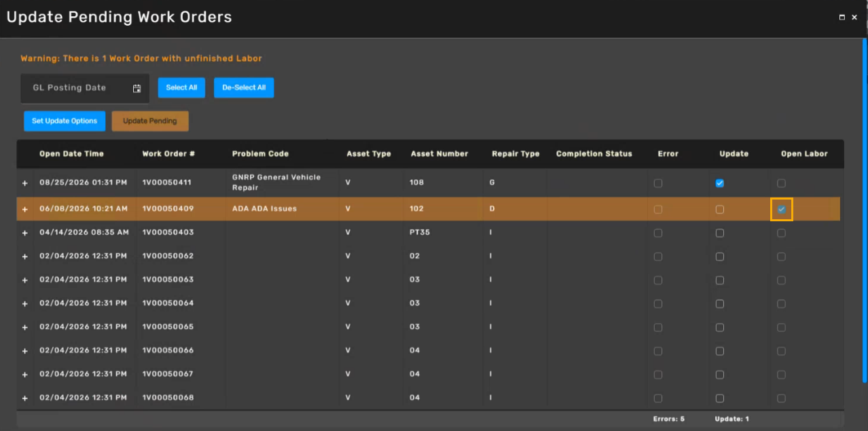
Task: Check Update for work order 1V00050066
Action: coord(720,351)
